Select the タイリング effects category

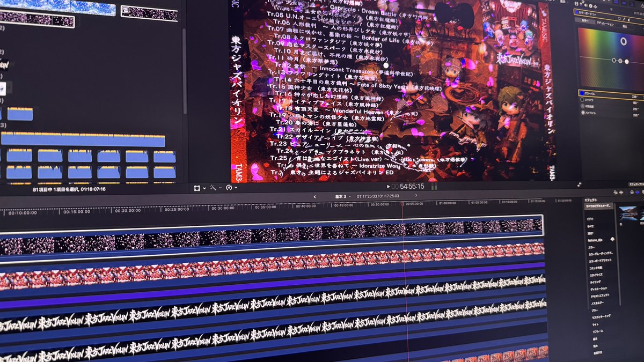[595, 282]
